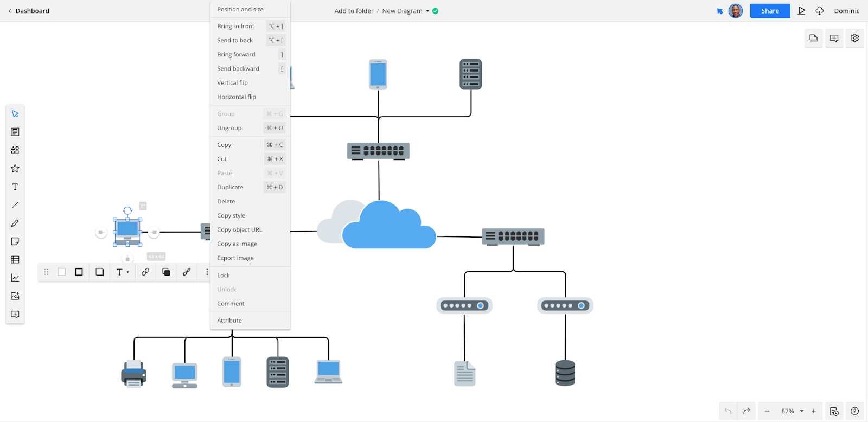868x422 pixels.
Task: Choose the Table tool in left sidebar
Action: (x=15, y=260)
